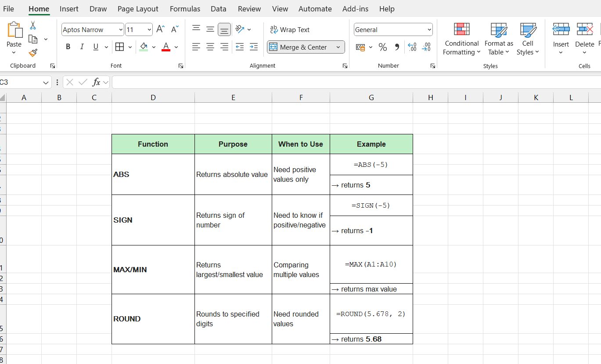Viewport: 601px width, 364px height.
Task: Click the Percent Style icon
Action: click(x=383, y=47)
